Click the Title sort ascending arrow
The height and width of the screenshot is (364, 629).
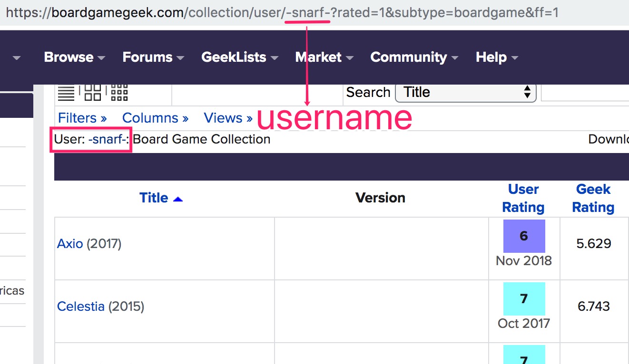point(178,199)
